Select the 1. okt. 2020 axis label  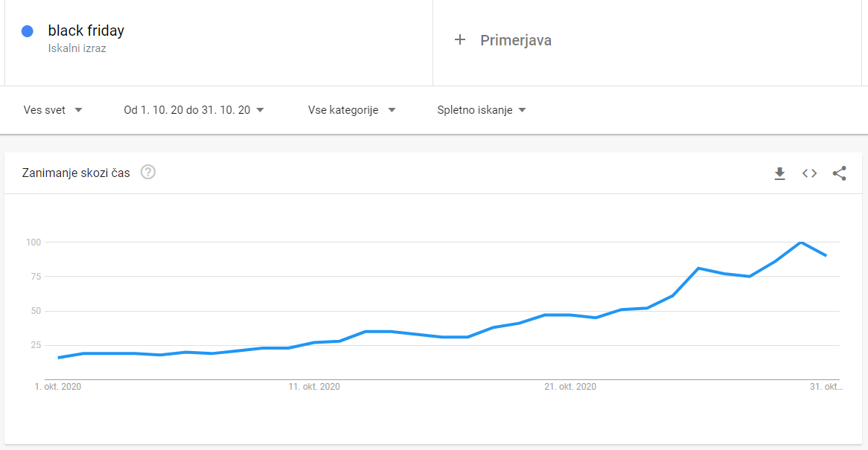click(58, 387)
